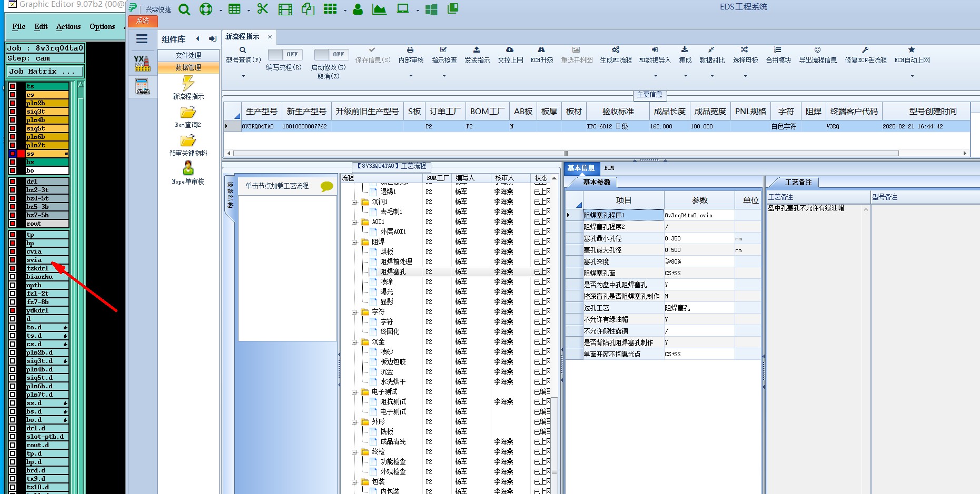Collapse the 阻焊 tree folder

coord(355,242)
